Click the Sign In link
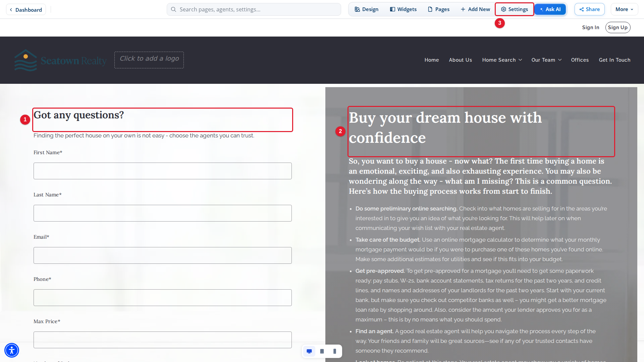Image resolution: width=644 pixels, height=362 pixels. 591,27
